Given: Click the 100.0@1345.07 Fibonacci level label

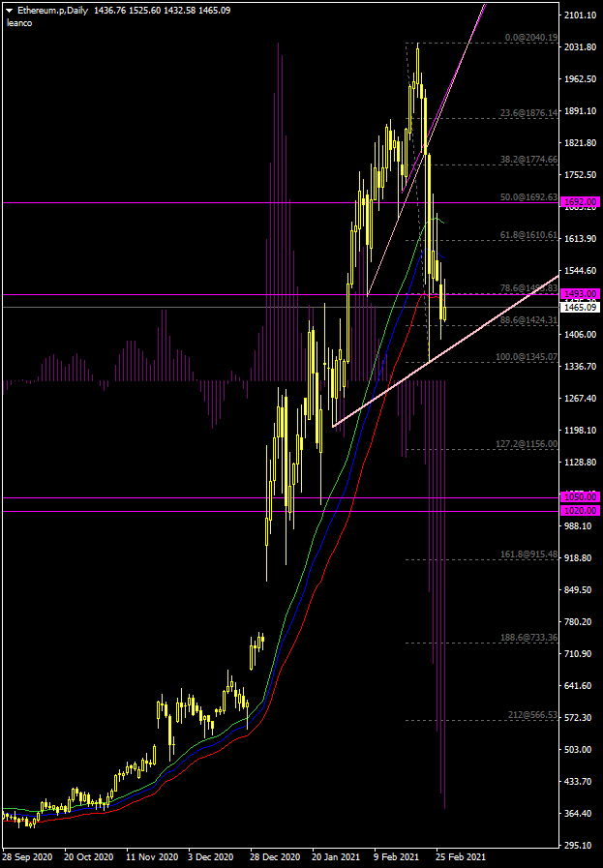Looking at the screenshot, I should (x=528, y=357).
